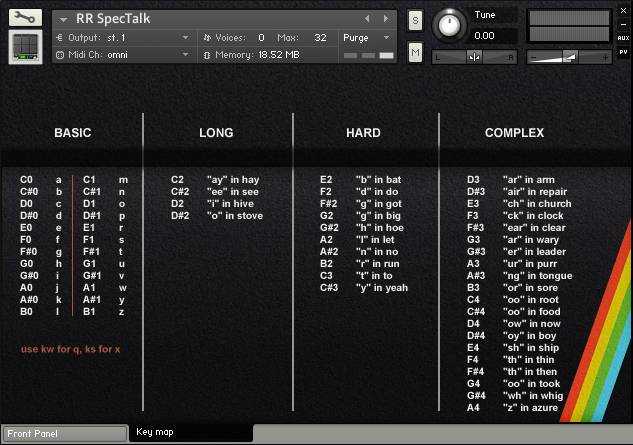Click "z" in azure entry
Viewport: 633px width, 445px height.
click(530, 408)
